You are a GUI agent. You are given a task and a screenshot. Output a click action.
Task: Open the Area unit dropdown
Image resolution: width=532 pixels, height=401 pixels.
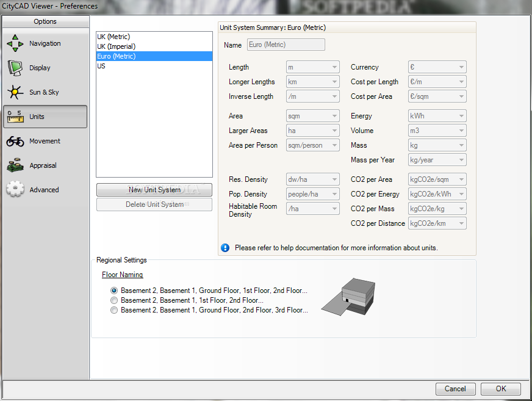coord(312,116)
